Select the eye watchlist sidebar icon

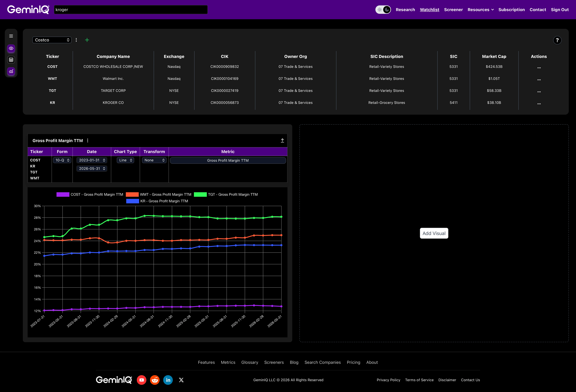click(x=11, y=48)
